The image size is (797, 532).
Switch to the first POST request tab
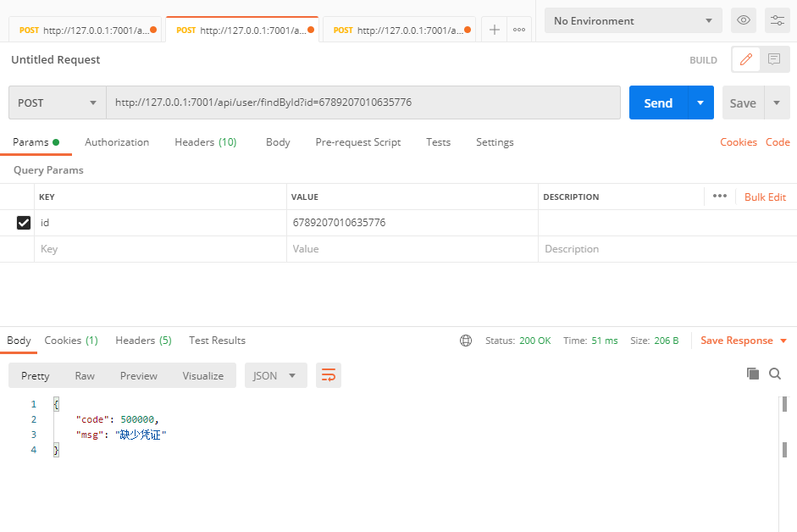click(85, 30)
